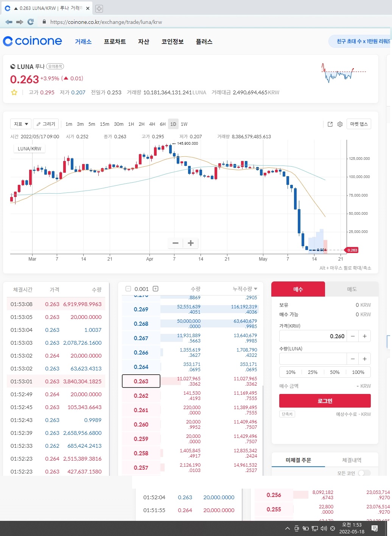The image size is (392, 536).
Task: Select the 3m chart interval
Action: tap(80, 124)
